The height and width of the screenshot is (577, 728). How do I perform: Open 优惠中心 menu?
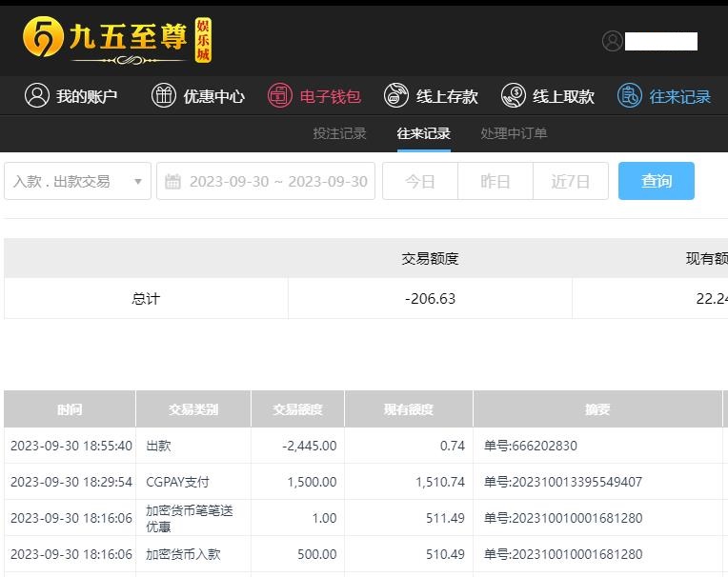point(198,96)
